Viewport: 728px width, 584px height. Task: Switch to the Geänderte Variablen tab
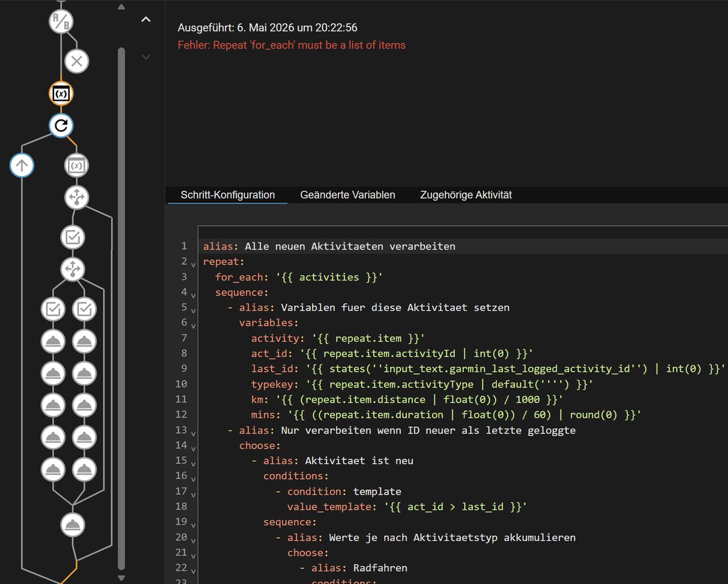(348, 195)
